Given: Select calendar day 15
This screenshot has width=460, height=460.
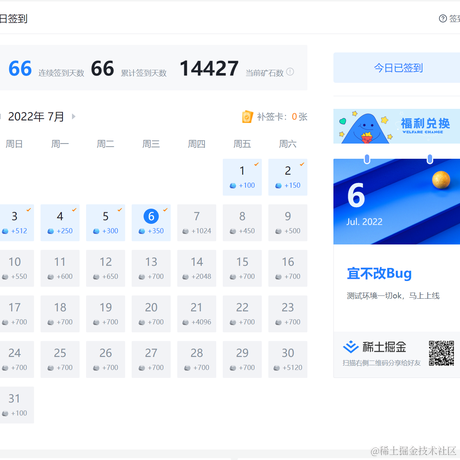Looking at the screenshot, I should (242, 268).
